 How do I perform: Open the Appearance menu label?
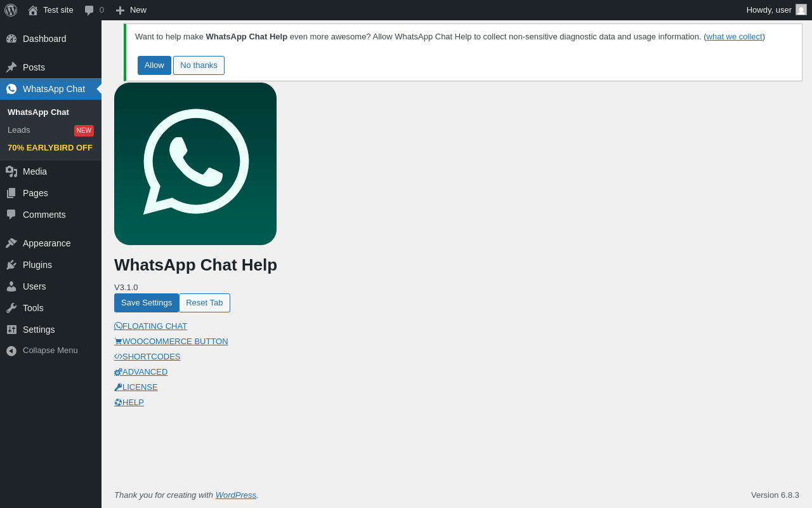[x=47, y=243]
